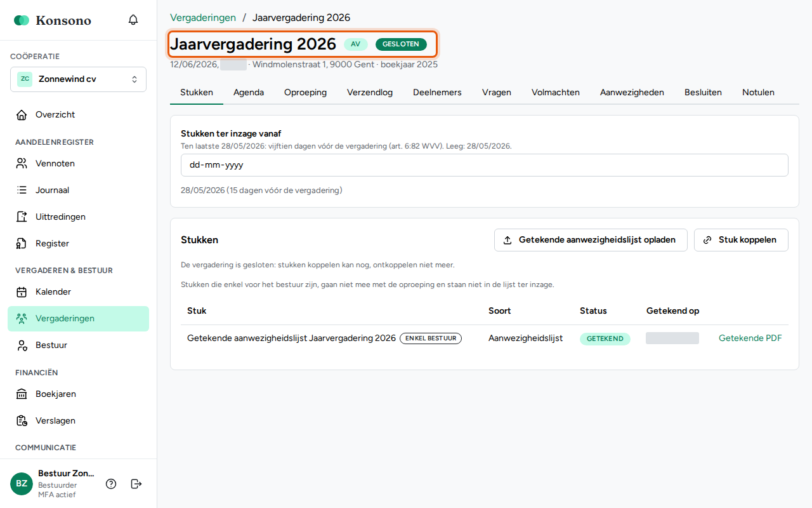Open the notifications bell
Screen dimensions: 812x508
[x=133, y=20]
